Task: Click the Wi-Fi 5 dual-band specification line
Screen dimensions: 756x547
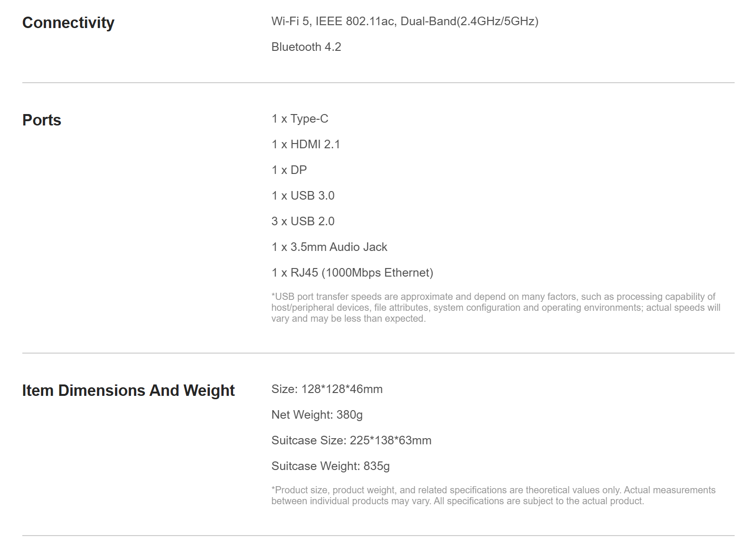Action: pos(405,21)
